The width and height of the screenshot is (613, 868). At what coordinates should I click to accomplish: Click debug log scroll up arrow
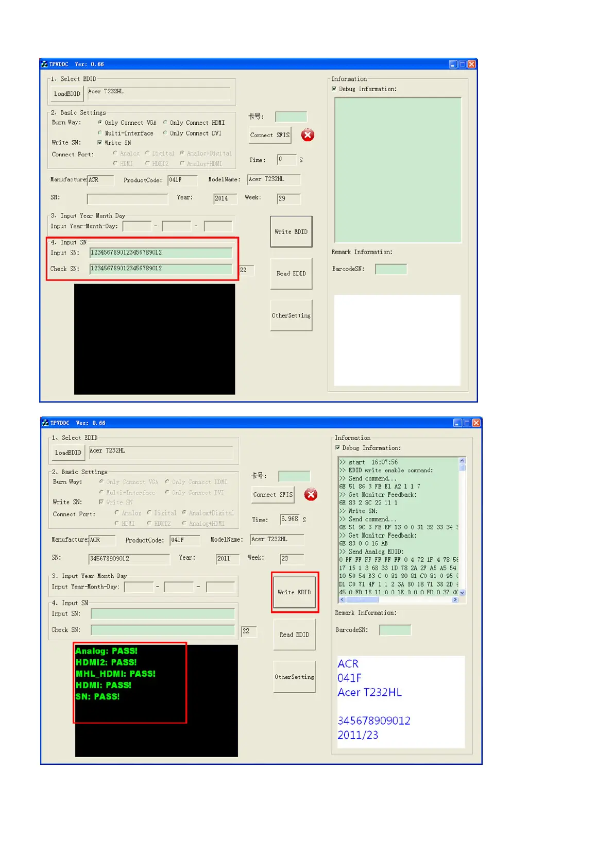pyautogui.click(x=462, y=461)
